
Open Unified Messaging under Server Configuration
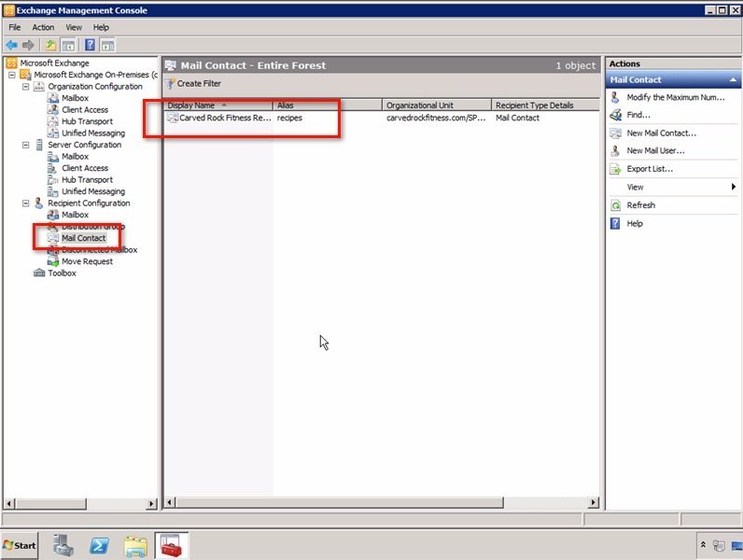[x=93, y=191]
